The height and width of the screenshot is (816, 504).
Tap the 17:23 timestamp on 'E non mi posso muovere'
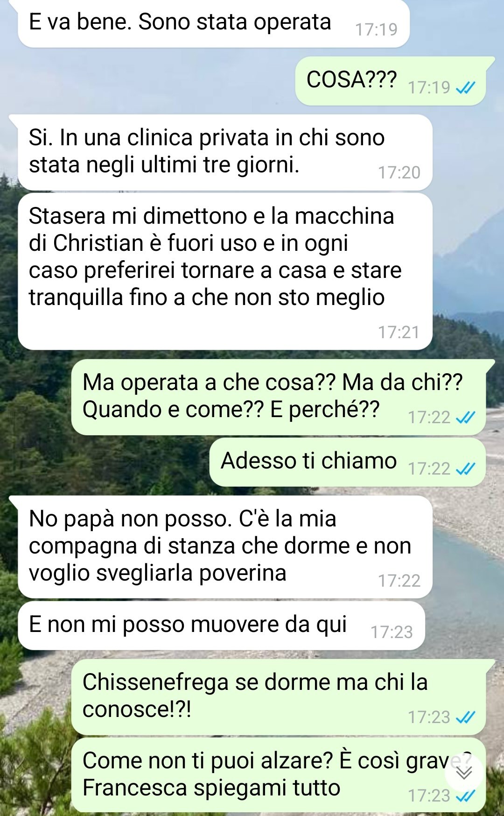[x=392, y=632]
